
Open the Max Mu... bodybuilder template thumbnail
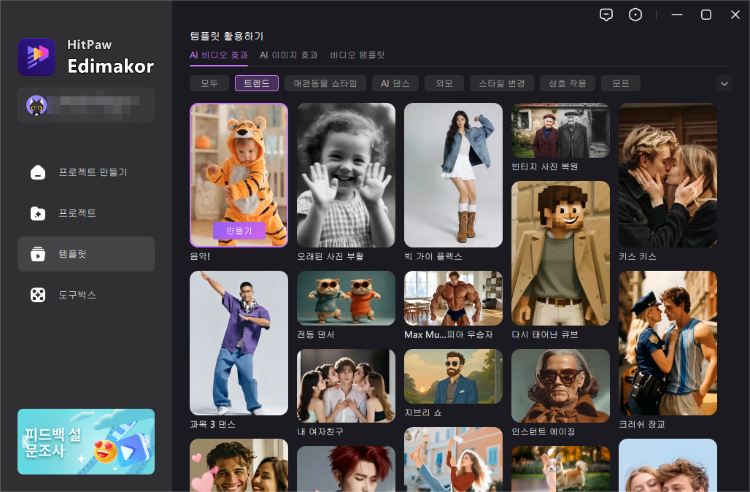[453, 298]
